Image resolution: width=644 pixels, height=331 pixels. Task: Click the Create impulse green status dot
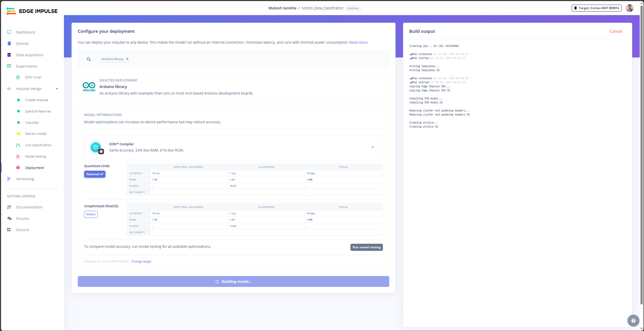coord(19,100)
